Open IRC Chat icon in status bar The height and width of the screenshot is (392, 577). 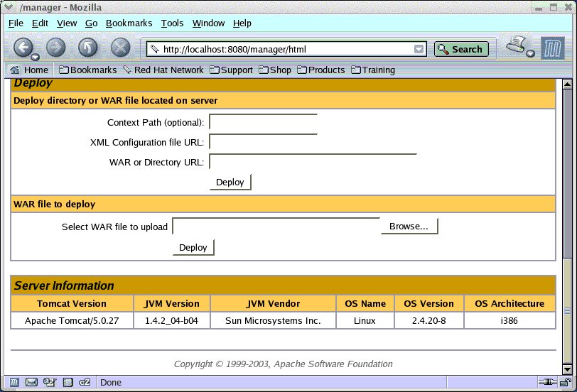(85, 383)
